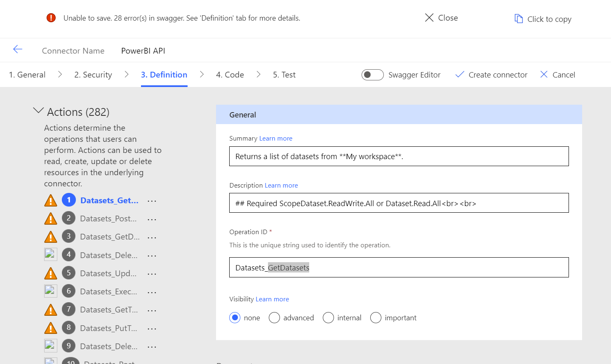611x364 pixels.
Task: Open more options for action number 9
Action: [152, 347]
